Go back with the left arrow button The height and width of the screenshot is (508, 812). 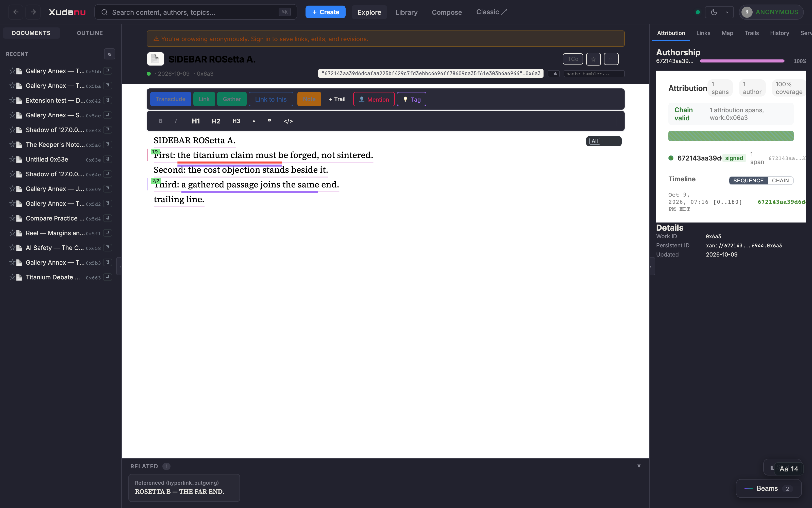[16, 12]
